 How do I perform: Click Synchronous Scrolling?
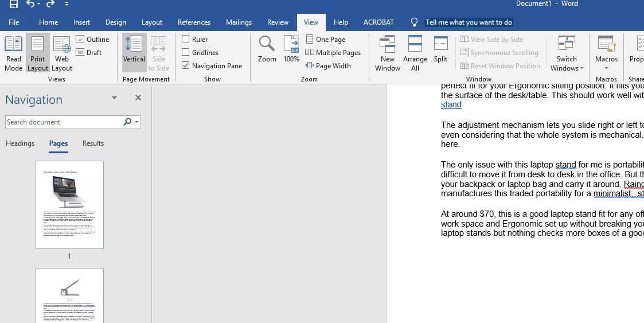pos(499,53)
